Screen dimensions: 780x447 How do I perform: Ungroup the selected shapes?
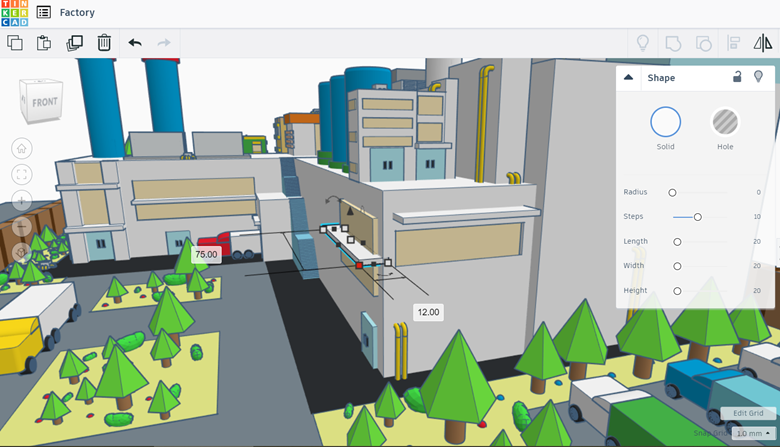point(703,43)
